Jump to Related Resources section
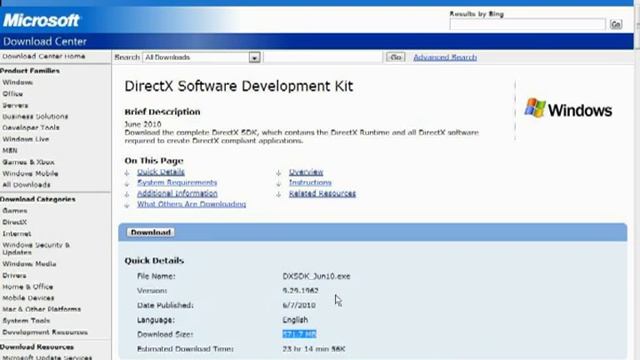 (322, 193)
